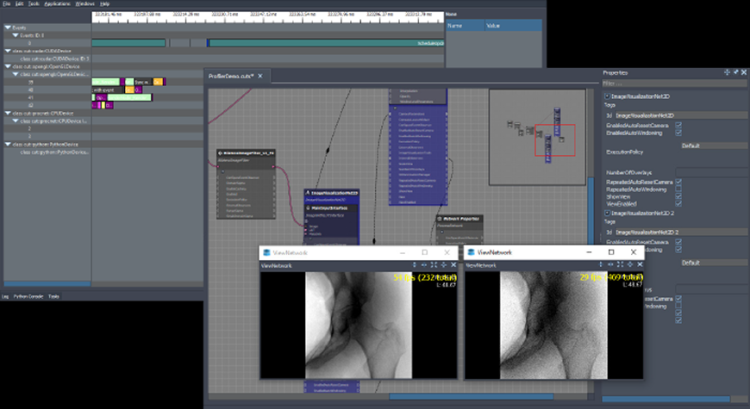This screenshot has height=409, width=750.
Task: Click the red viewport rectangle in network minimap
Action: coord(555,140)
